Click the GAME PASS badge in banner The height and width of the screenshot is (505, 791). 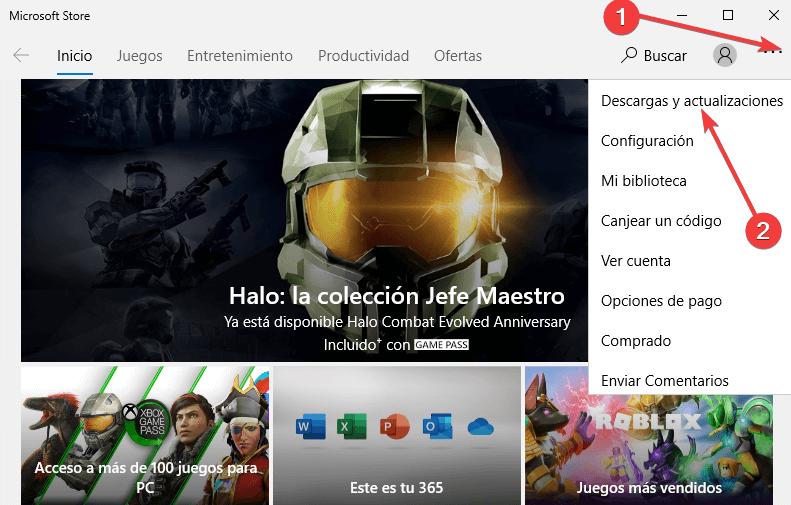point(441,345)
